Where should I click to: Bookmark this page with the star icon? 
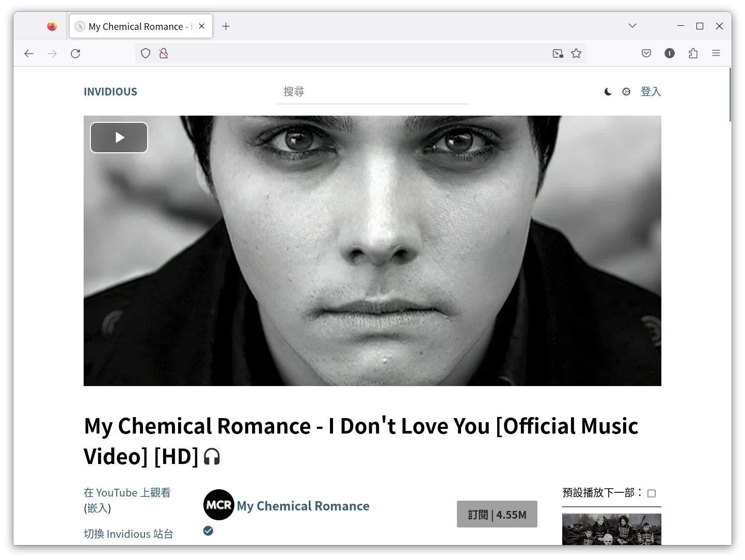(x=576, y=54)
